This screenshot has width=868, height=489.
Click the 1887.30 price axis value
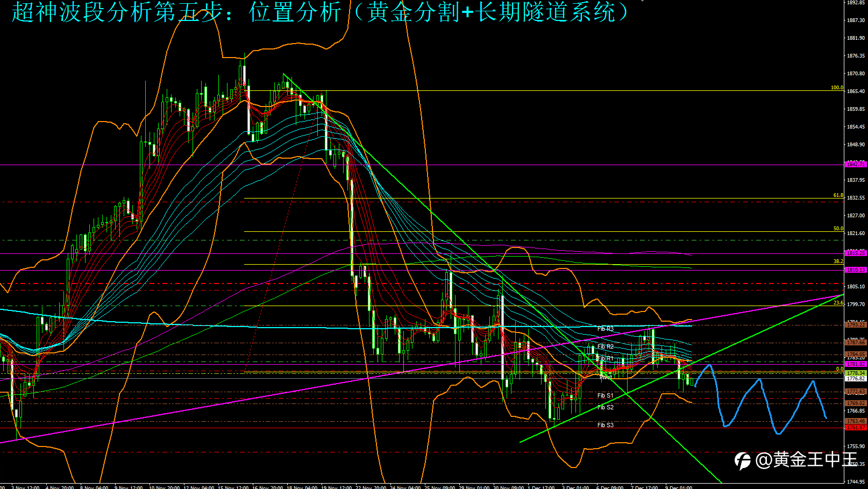856,20
